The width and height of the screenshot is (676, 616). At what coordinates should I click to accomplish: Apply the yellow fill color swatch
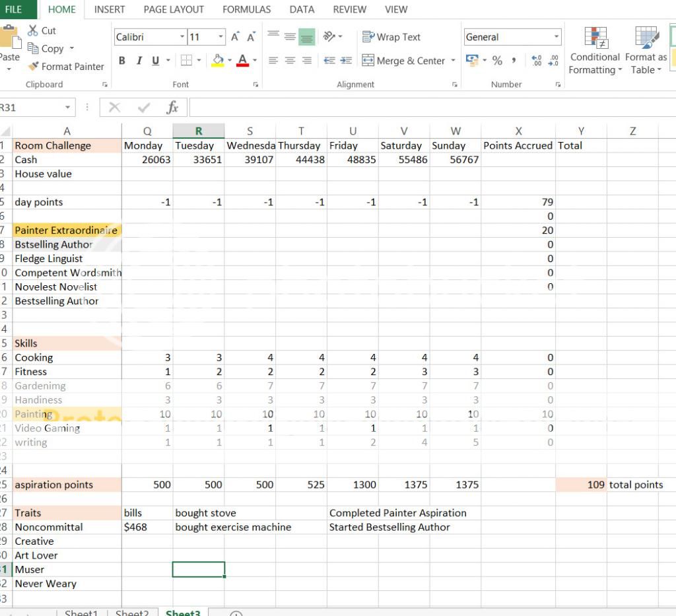click(218, 61)
